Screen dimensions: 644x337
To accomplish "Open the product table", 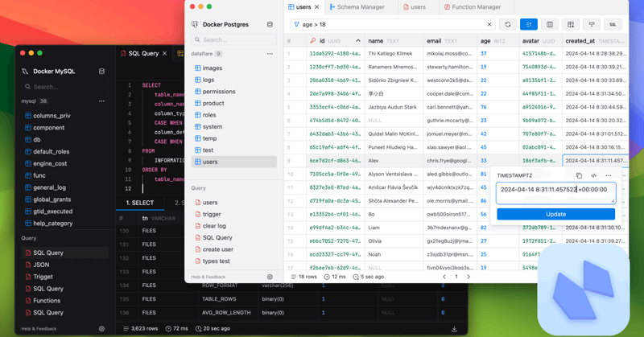I will [x=233, y=103].
